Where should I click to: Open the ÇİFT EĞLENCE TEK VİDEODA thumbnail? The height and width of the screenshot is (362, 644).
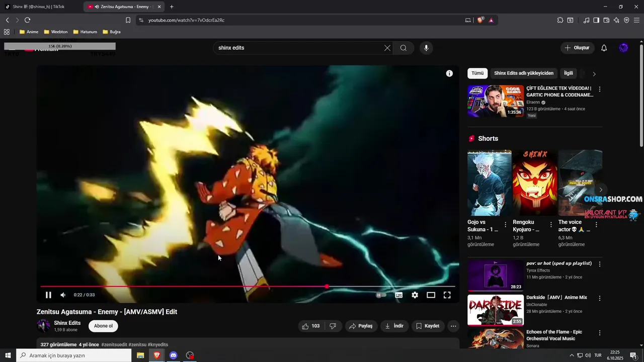tap(496, 101)
